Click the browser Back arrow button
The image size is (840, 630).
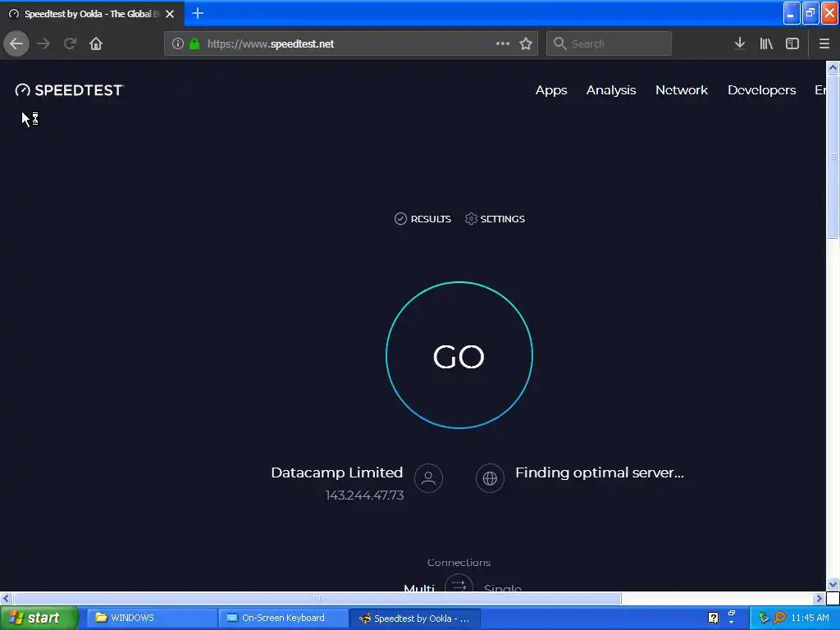(16, 43)
